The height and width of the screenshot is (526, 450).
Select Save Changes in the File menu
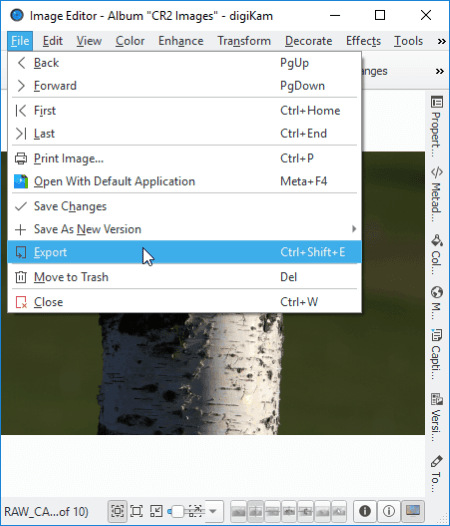pyautogui.click(x=185, y=206)
